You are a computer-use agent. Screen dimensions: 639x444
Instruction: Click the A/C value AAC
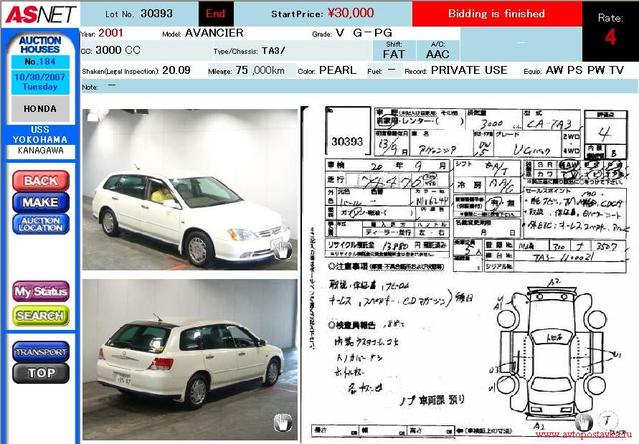tap(438, 54)
